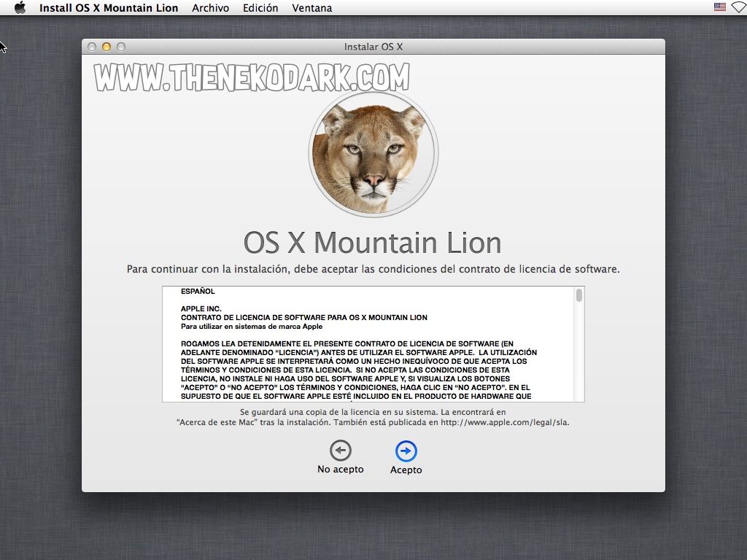Viewport: 747px width, 560px height.
Task: Minimize the Instalar OS X window
Action: [x=107, y=47]
